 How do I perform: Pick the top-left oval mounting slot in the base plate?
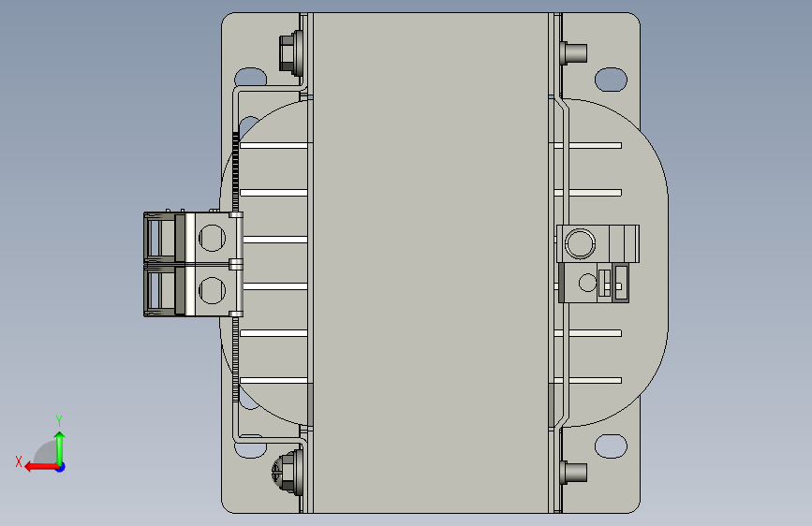click(x=251, y=77)
